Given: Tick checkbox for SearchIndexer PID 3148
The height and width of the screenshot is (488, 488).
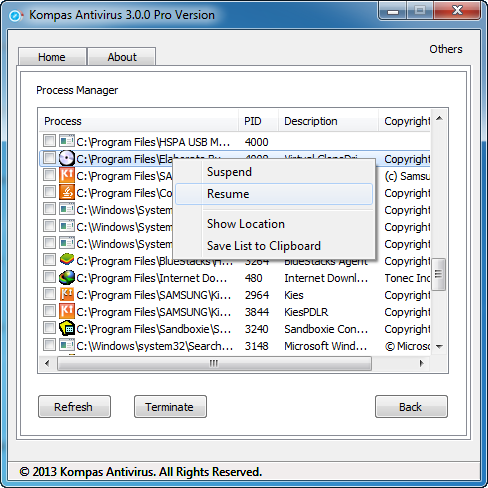Looking at the screenshot, I should [x=49, y=345].
